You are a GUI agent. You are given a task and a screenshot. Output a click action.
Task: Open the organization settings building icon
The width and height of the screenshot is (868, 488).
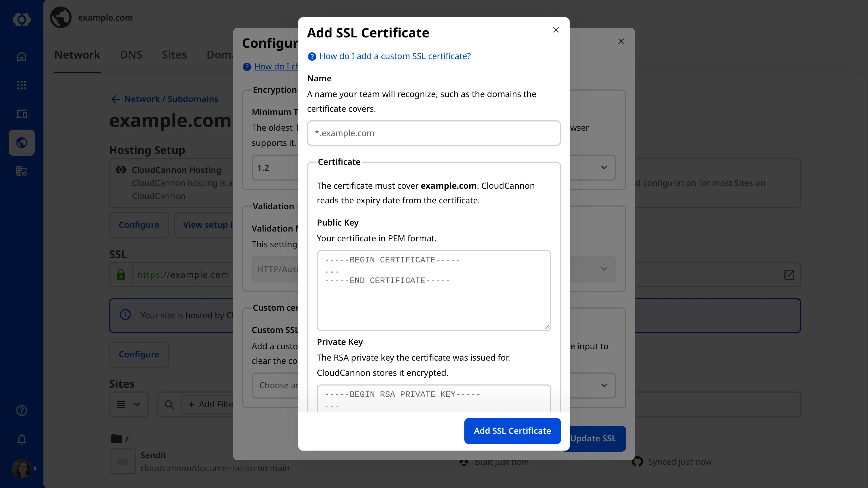(22, 171)
